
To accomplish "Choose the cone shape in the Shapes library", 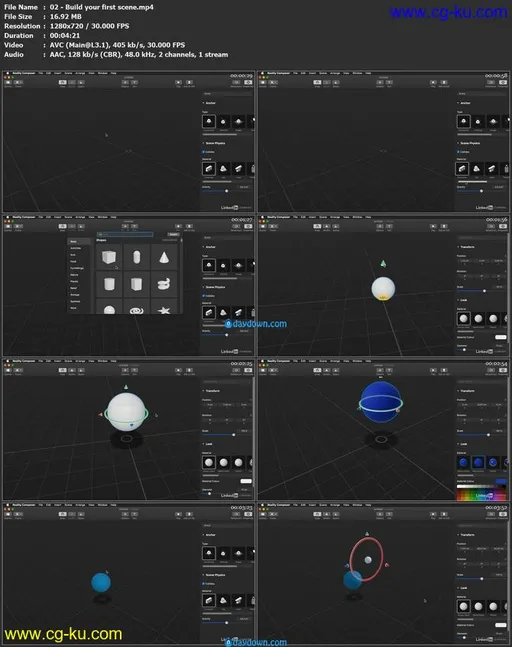I will (x=164, y=257).
